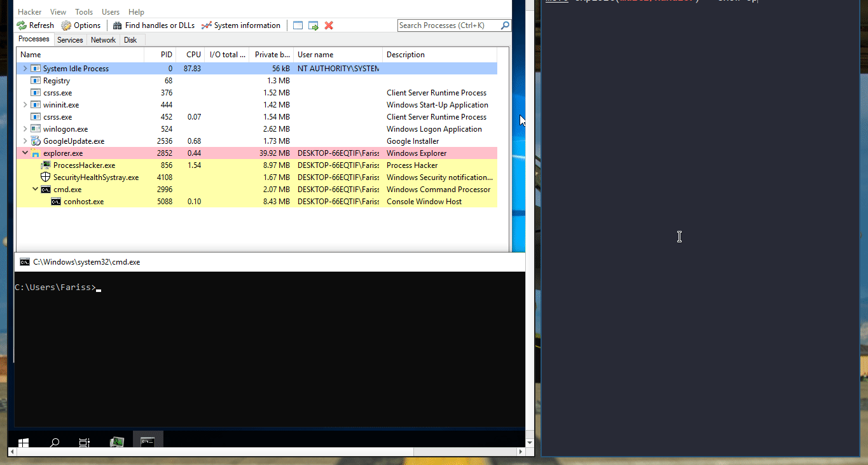Click the Refresh toolbar button
The width and height of the screenshot is (868, 465).
click(36, 25)
